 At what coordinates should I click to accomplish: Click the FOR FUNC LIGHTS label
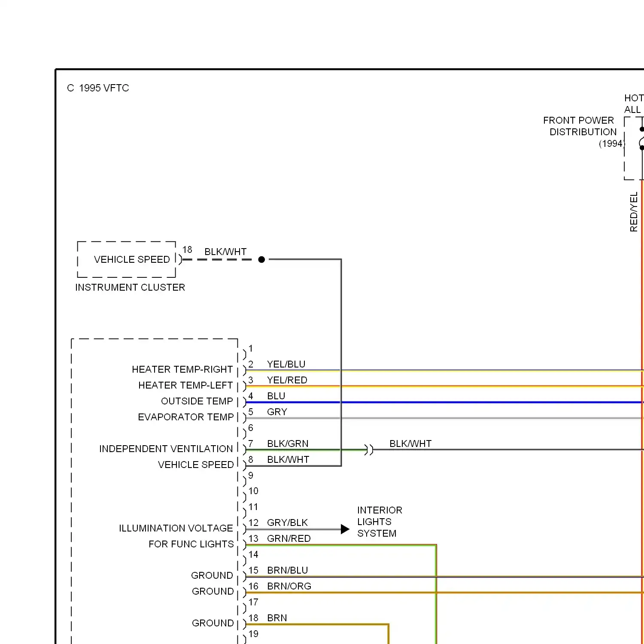click(191, 544)
